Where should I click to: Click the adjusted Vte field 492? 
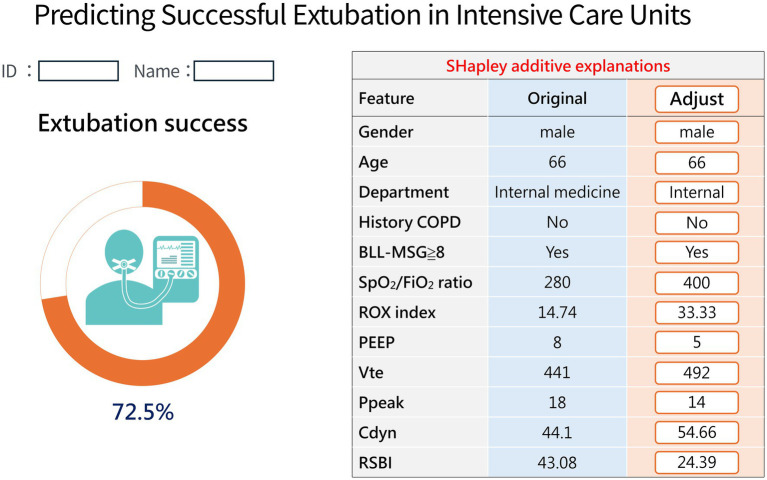pyautogui.click(x=697, y=373)
